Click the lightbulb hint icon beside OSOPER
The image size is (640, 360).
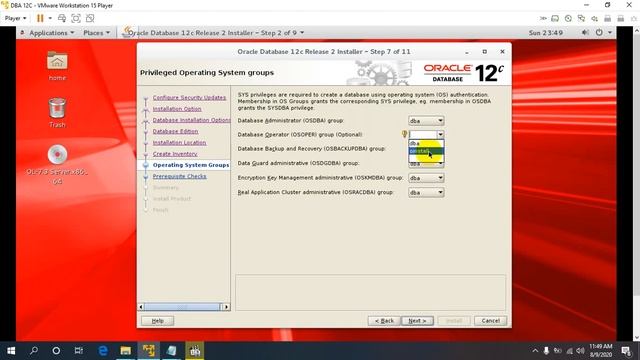pos(404,134)
